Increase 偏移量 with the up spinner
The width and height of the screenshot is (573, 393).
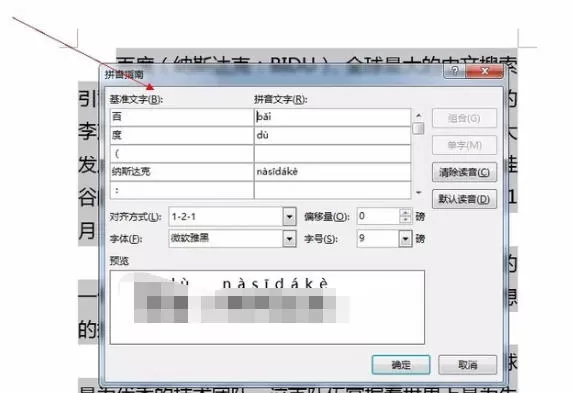pos(405,212)
